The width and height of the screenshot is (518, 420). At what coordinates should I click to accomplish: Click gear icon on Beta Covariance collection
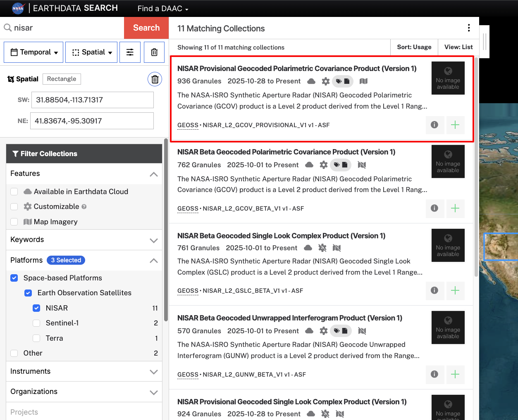pos(324,165)
